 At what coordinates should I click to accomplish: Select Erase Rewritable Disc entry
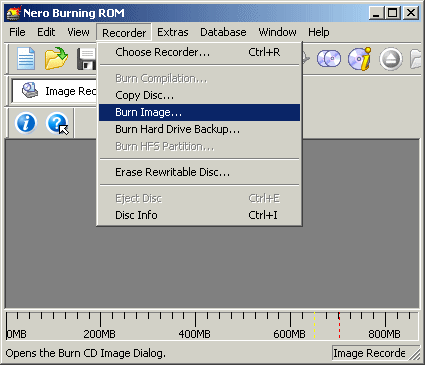(x=199, y=172)
